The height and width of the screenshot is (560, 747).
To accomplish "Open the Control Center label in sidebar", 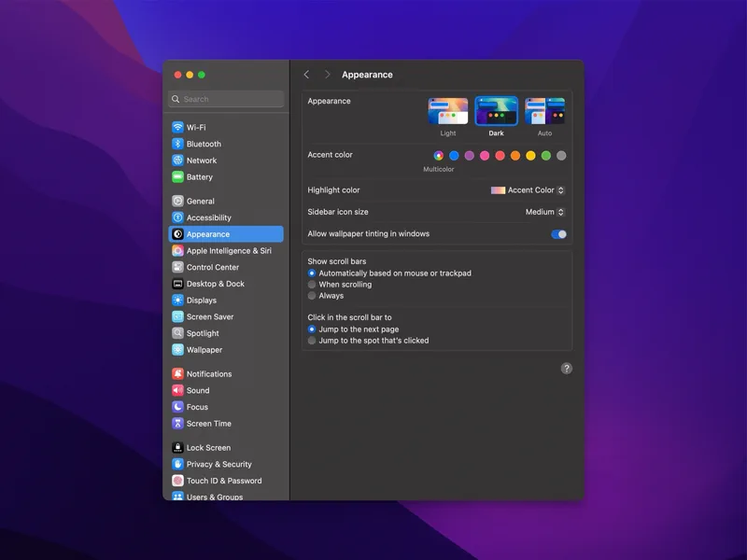I will click(213, 268).
